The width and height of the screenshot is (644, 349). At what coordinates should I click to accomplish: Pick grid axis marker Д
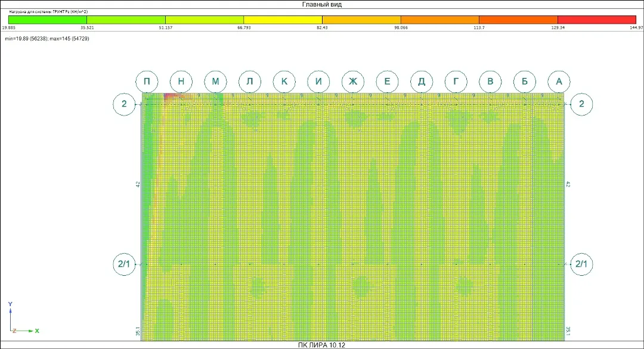(422, 81)
